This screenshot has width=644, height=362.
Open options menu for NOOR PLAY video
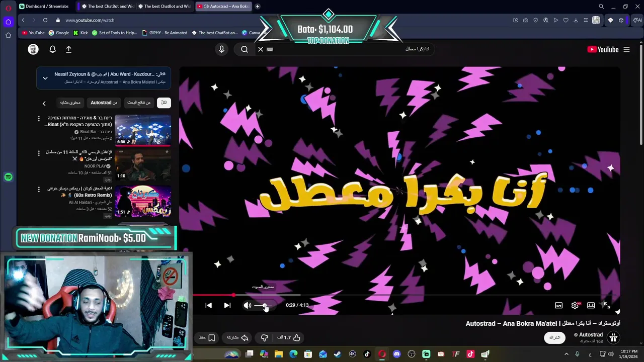[x=39, y=153]
